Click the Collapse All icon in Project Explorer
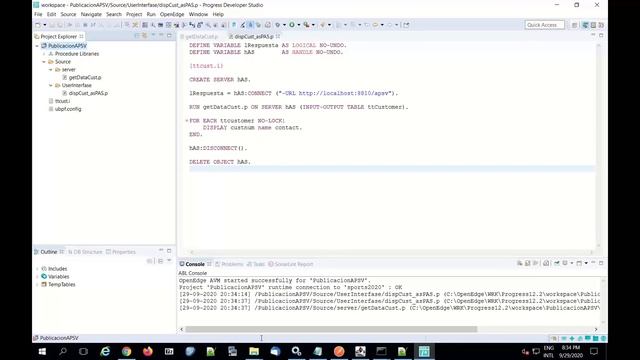This screenshot has height=360, width=640. [x=137, y=36]
